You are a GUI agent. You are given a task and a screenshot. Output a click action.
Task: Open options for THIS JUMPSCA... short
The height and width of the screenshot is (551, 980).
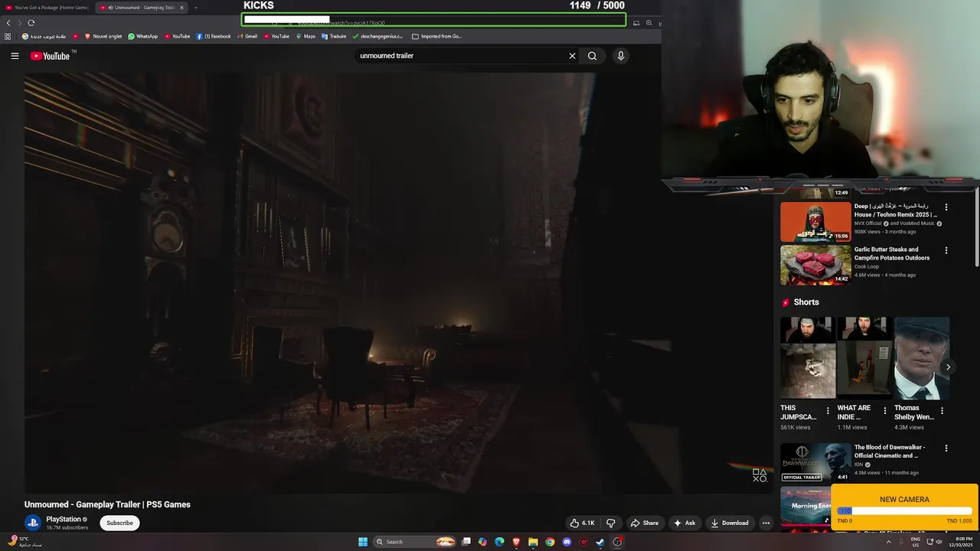point(828,411)
